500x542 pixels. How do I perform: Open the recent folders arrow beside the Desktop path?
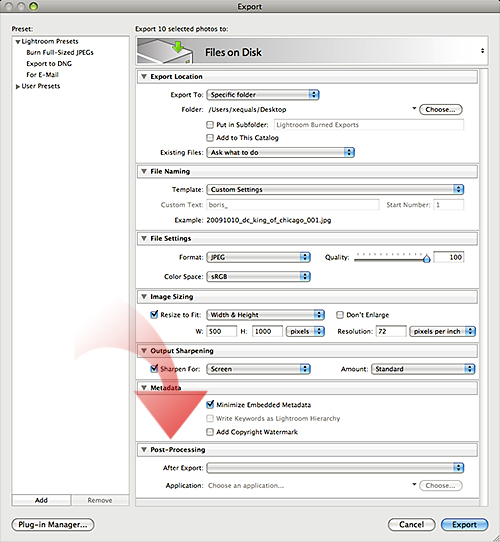[414, 109]
